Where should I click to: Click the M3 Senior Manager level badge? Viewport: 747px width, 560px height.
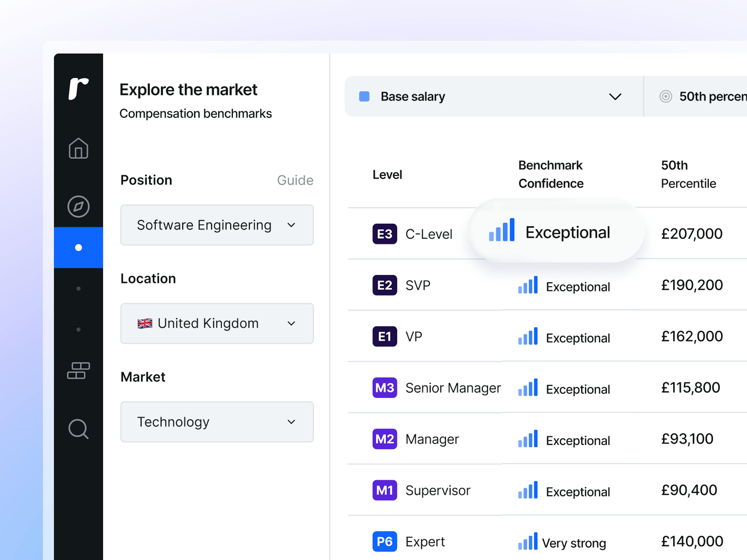coord(384,388)
